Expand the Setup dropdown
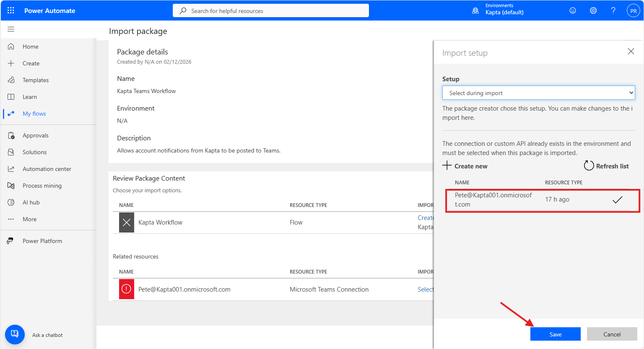This screenshot has height=349, width=644. 538,93
